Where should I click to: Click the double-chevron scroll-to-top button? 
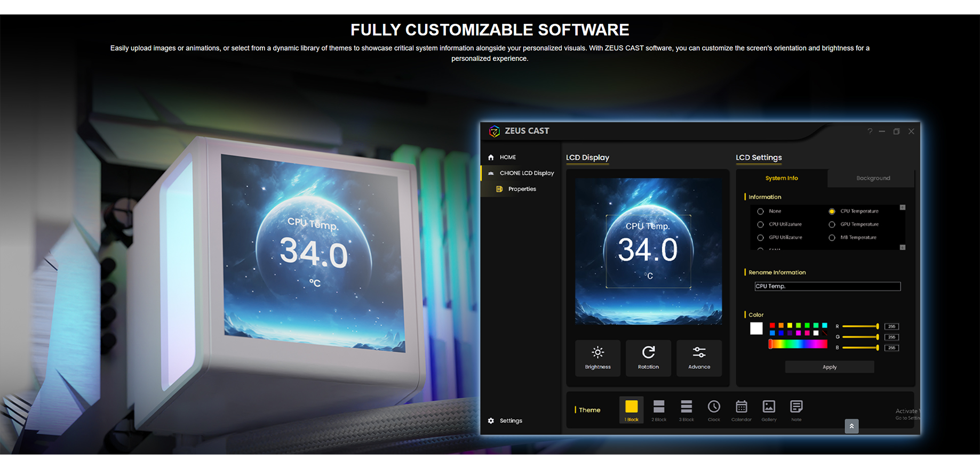(x=851, y=426)
